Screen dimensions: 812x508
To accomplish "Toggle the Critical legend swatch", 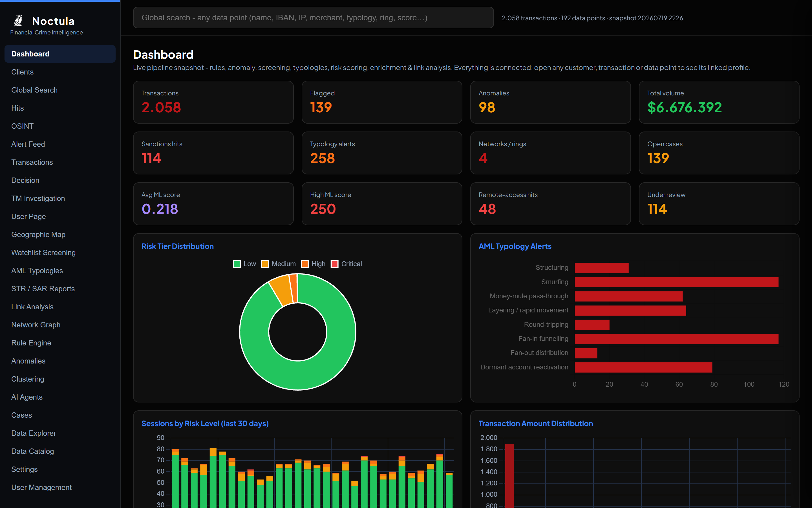I will click(x=334, y=264).
